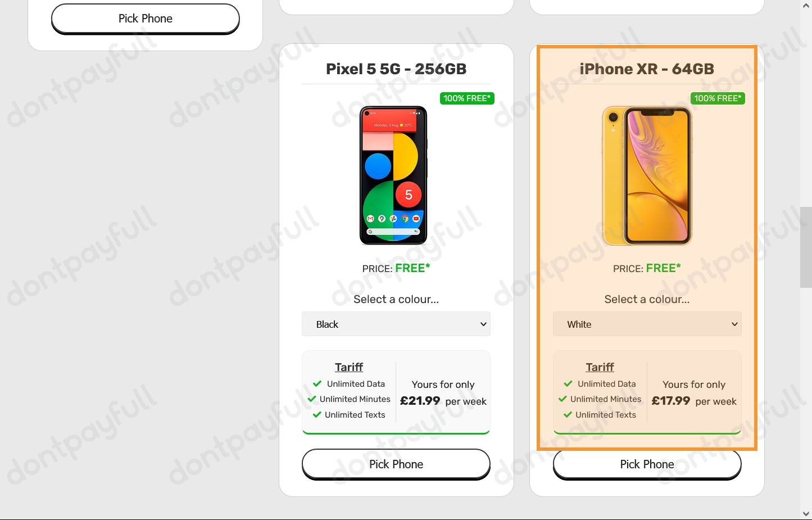Click the Pixel 5 Unlimited Data checkmark

point(317,384)
